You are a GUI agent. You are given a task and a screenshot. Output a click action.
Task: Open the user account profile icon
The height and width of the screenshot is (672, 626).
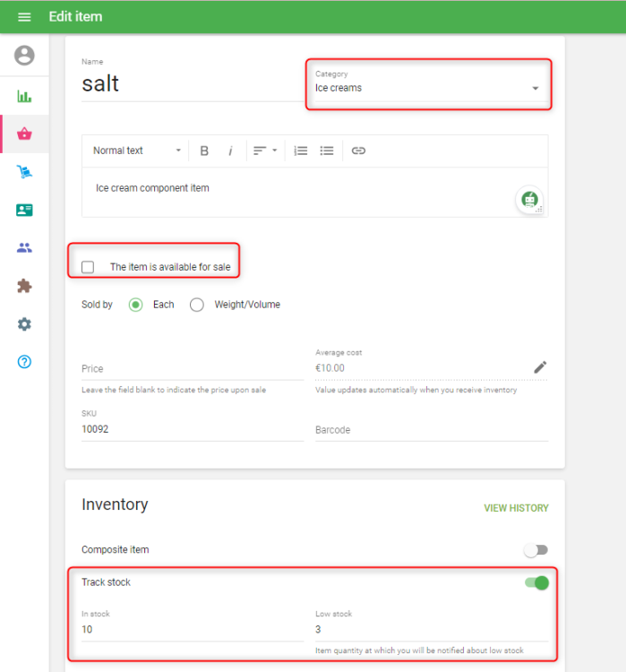(x=24, y=56)
